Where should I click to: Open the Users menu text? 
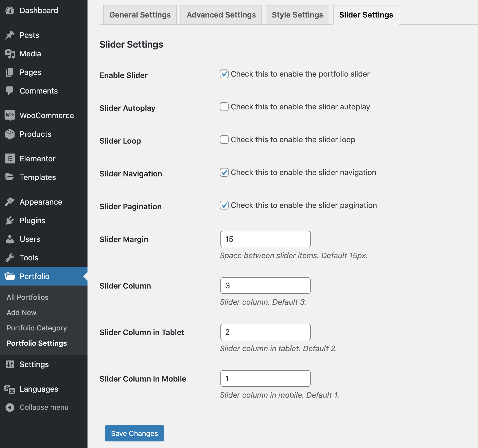coord(30,239)
